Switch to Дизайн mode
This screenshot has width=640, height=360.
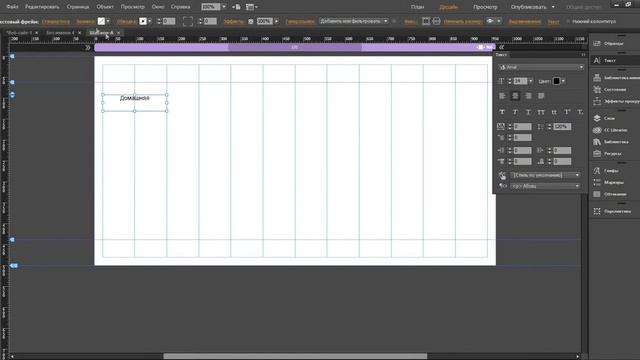click(x=449, y=7)
